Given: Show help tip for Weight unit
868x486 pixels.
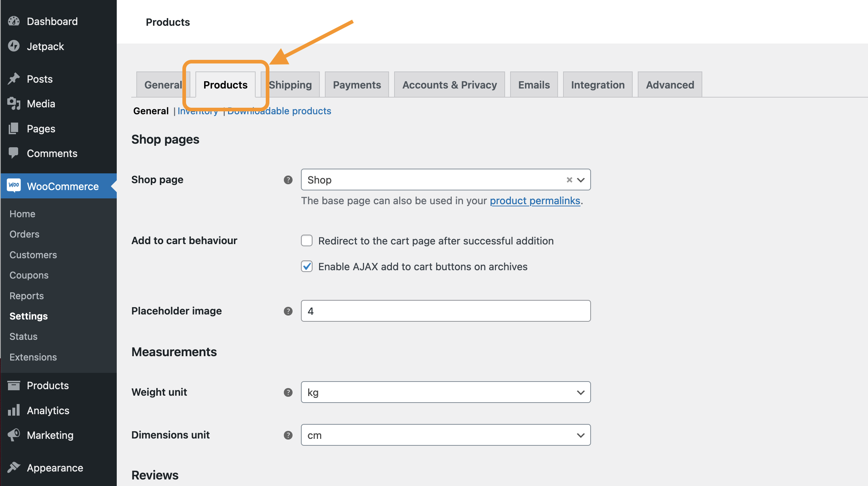Looking at the screenshot, I should click(288, 392).
